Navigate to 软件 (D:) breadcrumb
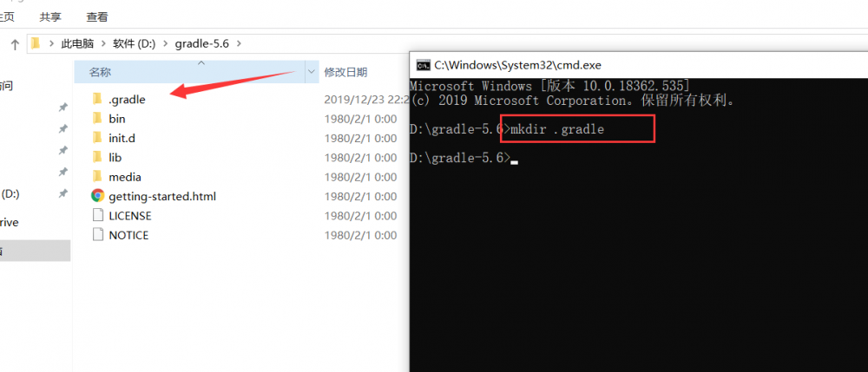This screenshot has height=372, width=868. (x=135, y=43)
